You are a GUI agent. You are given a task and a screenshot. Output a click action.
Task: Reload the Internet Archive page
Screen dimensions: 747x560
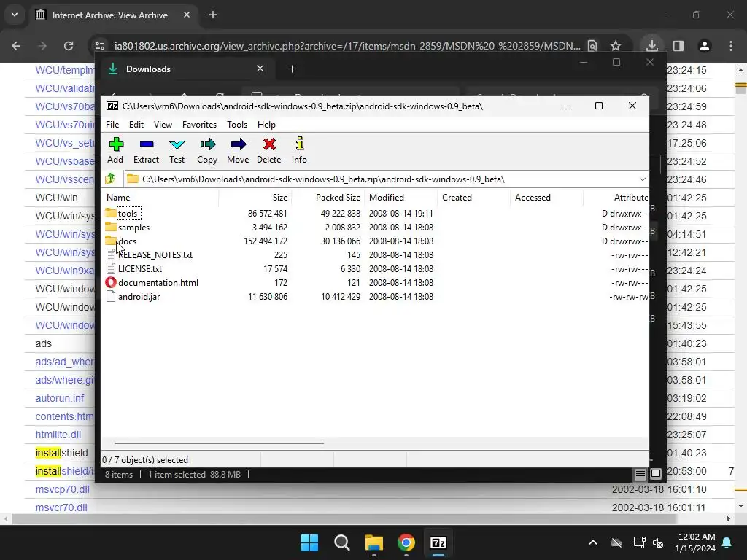69,46
